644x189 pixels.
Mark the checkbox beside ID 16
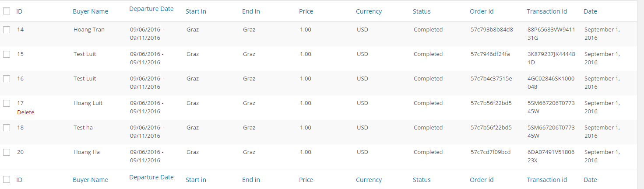[7, 79]
